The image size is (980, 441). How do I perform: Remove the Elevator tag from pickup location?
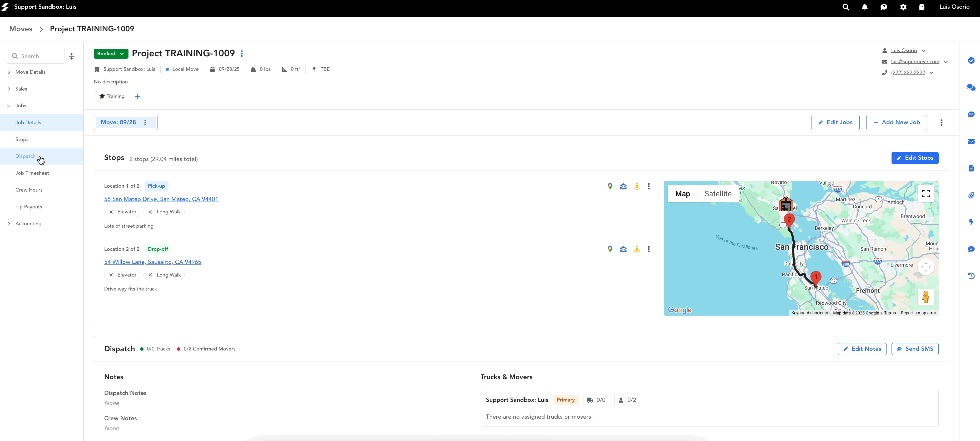(111, 212)
